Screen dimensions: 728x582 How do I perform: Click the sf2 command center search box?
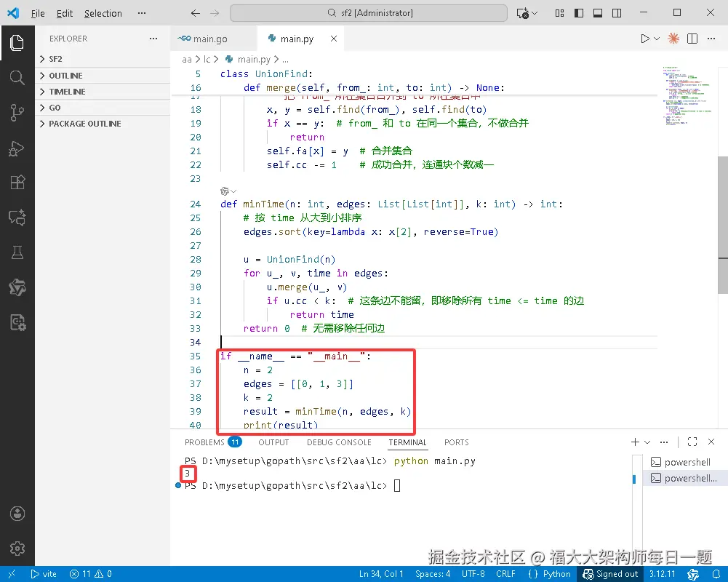[369, 13]
